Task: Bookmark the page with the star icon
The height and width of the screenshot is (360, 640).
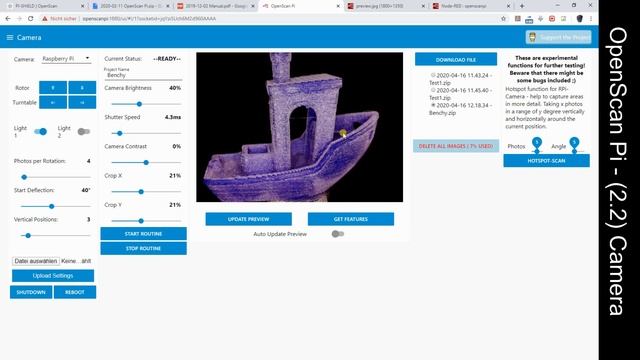Action: coord(503,19)
